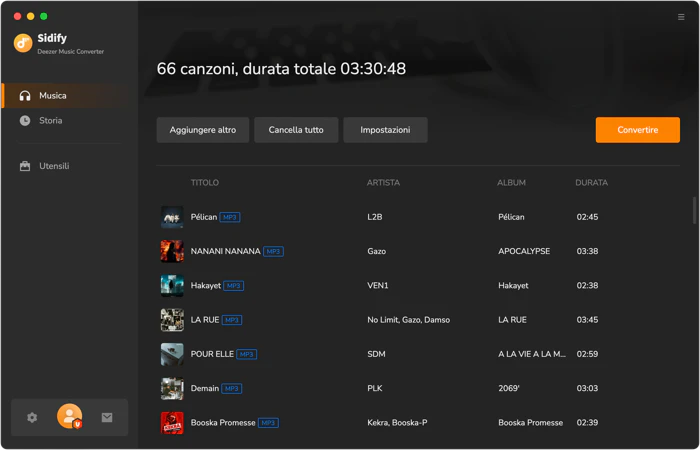This screenshot has width=700, height=450.
Task: Click artist Gazo in NANANI NANANA row
Action: 376,251
